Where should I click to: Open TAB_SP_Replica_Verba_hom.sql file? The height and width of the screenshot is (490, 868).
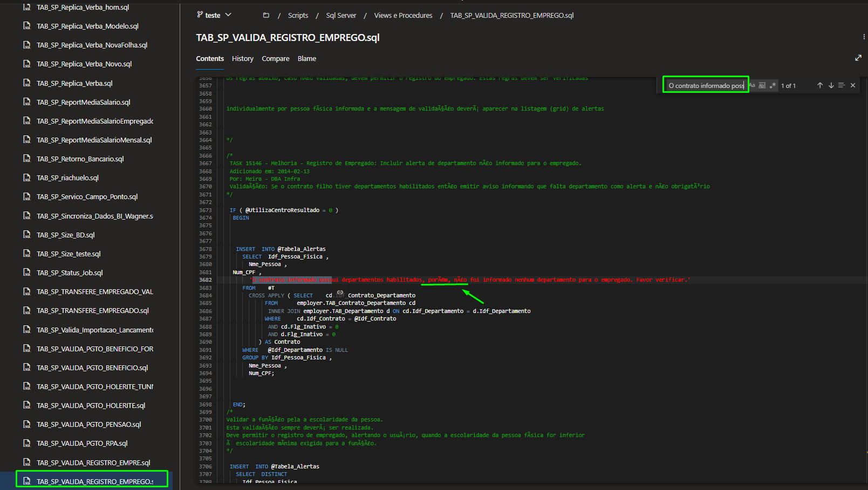(x=83, y=7)
